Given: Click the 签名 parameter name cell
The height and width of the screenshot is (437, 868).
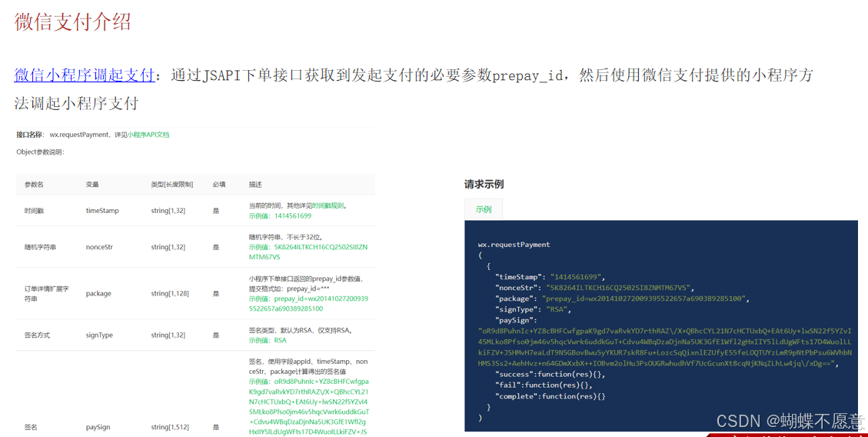Looking at the screenshot, I should 31,427.
